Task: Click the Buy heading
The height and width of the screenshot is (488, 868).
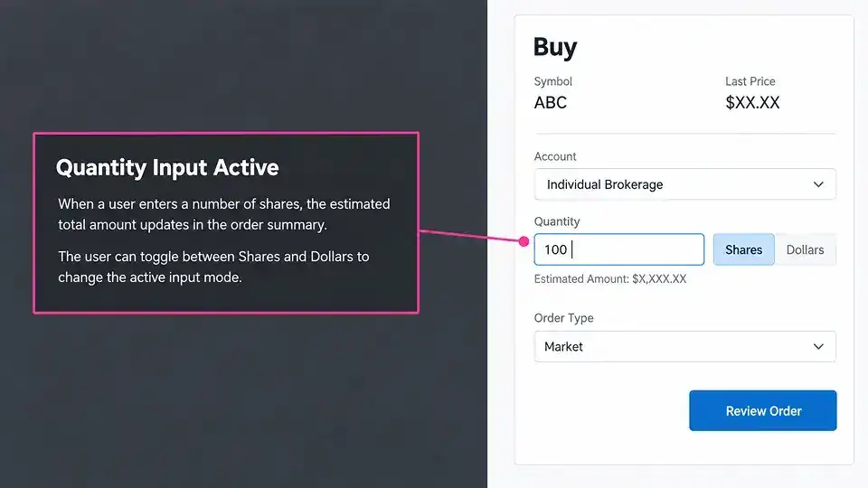Action: (x=554, y=47)
